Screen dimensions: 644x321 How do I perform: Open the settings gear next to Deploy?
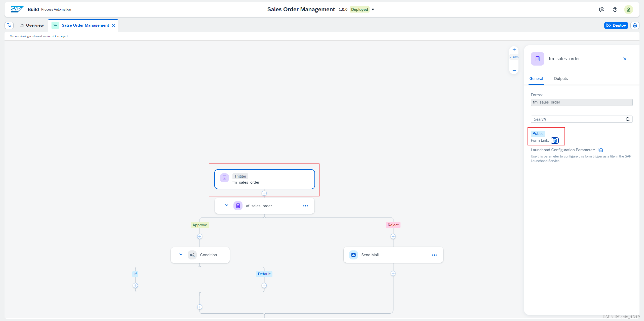(x=635, y=25)
